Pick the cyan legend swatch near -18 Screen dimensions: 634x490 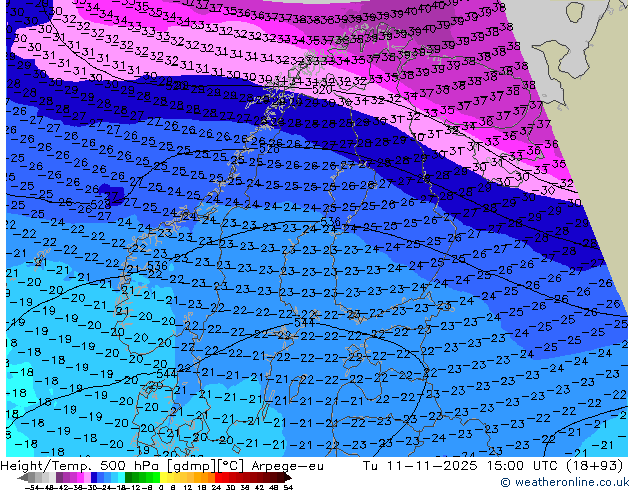121,477
